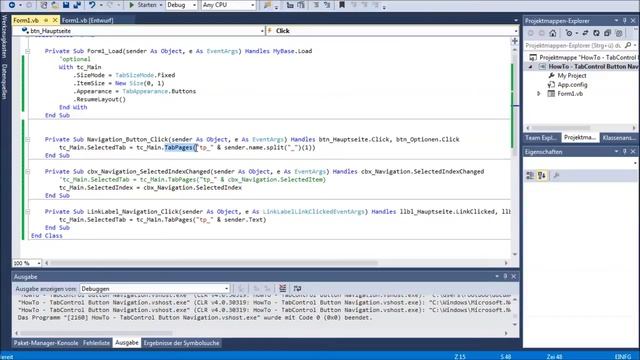Click the editor vertical scrollbar
Viewport: 640px width, 360px height.
(515, 151)
